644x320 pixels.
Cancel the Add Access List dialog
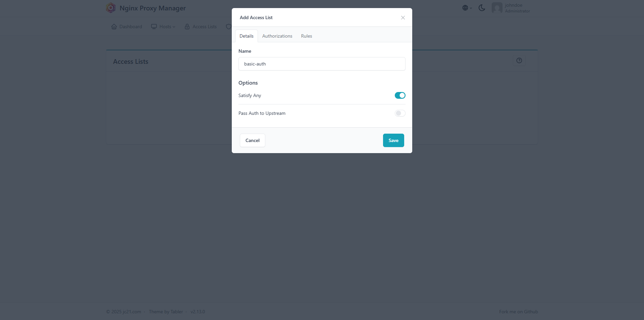coord(253,140)
